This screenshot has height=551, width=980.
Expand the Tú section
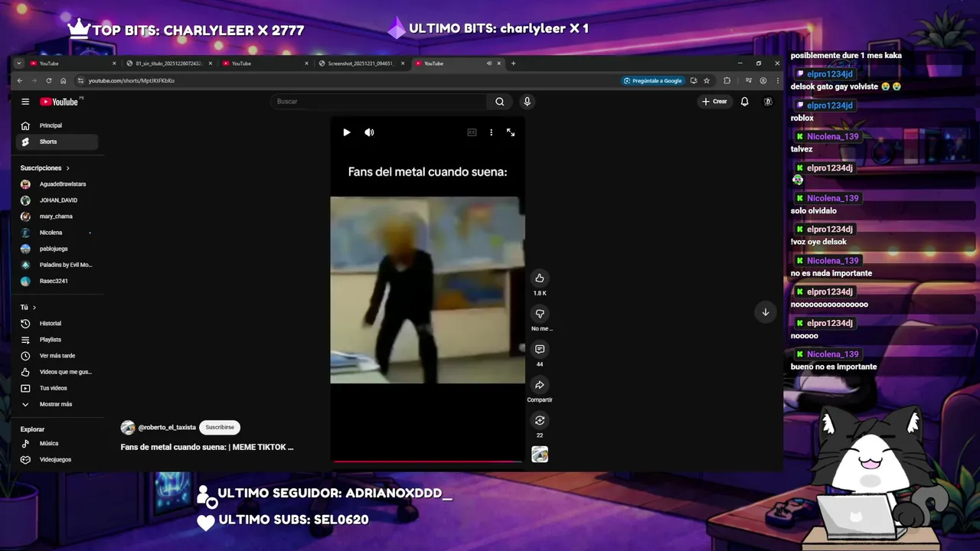pyautogui.click(x=28, y=308)
